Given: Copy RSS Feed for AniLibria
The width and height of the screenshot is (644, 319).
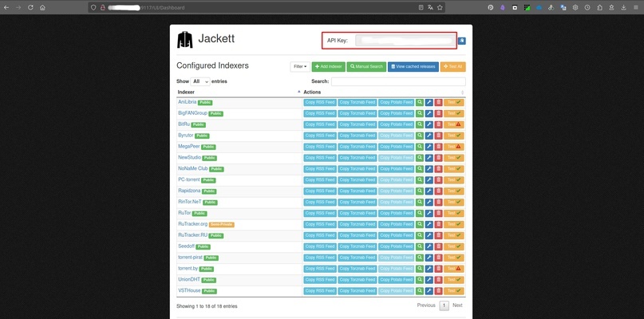Looking at the screenshot, I should 320,102.
